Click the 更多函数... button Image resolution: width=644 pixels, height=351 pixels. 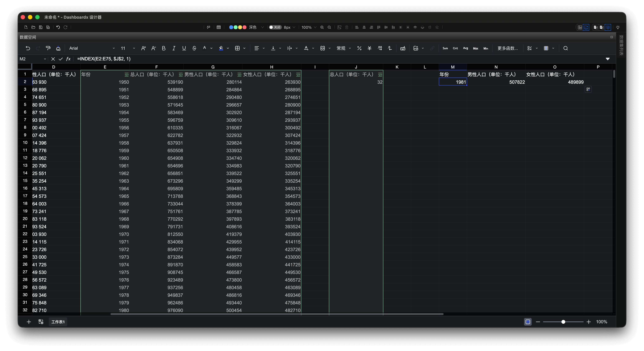click(508, 48)
